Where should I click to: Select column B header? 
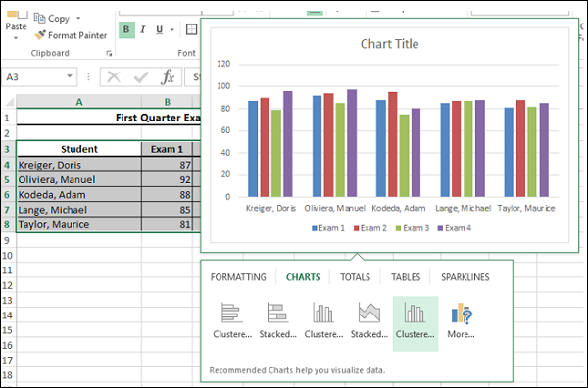168,102
